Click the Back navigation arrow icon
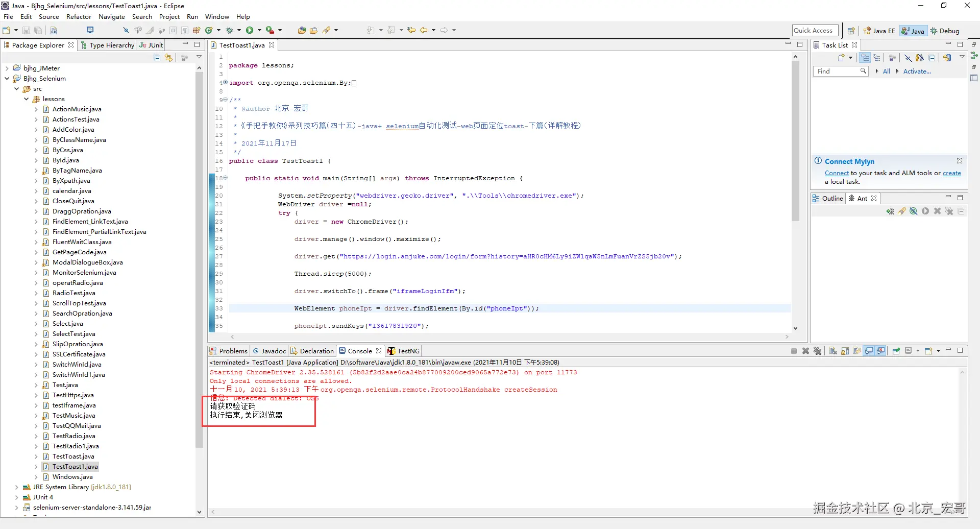This screenshot has width=980, height=529. 424,31
